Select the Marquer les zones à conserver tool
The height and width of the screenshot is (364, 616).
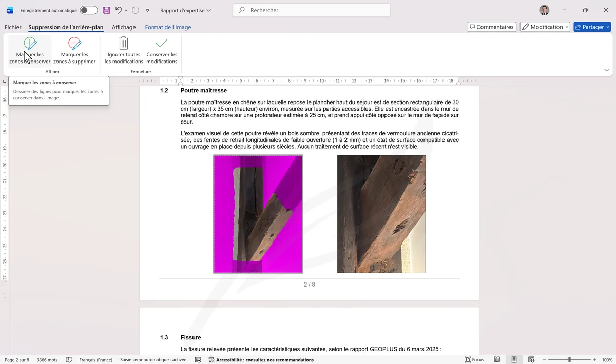pyautogui.click(x=30, y=50)
